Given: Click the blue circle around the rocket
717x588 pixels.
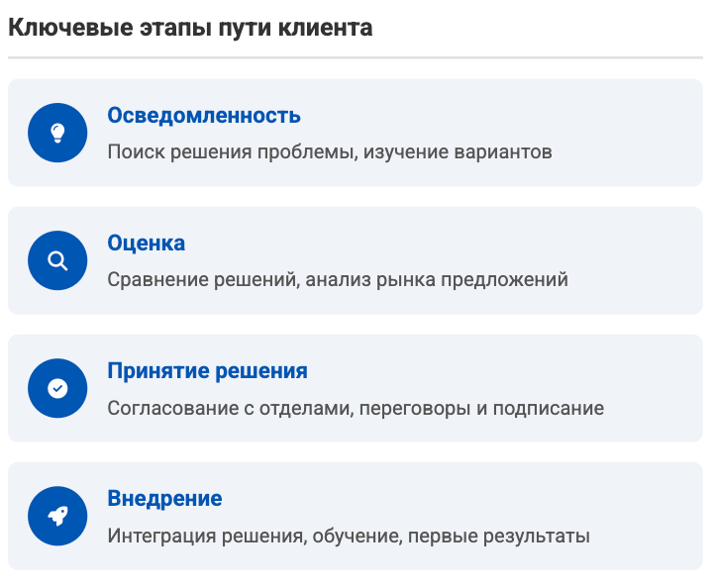Looking at the screenshot, I should (x=57, y=516).
